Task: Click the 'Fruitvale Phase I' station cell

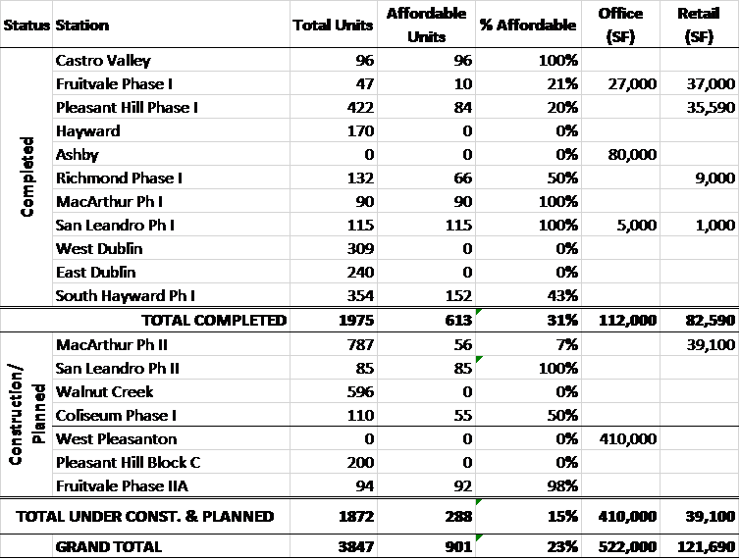Action: click(171, 83)
